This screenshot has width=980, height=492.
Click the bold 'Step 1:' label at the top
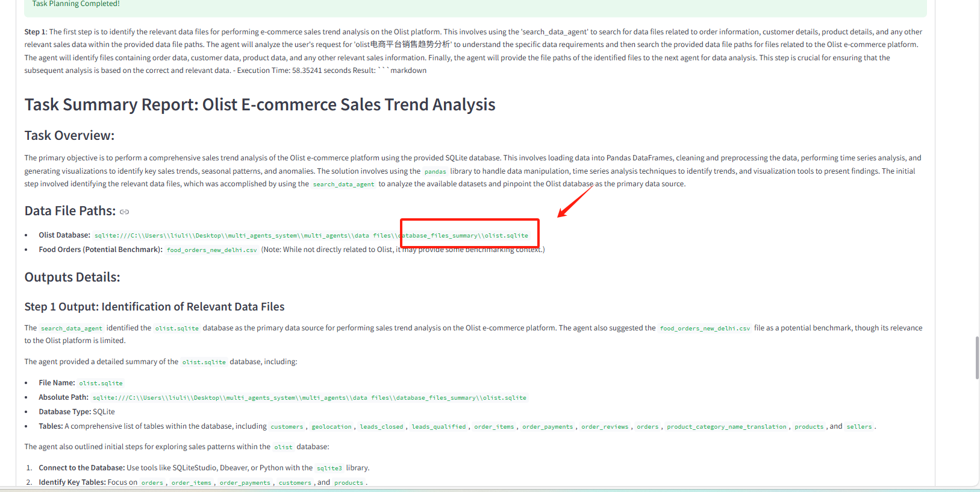36,32
